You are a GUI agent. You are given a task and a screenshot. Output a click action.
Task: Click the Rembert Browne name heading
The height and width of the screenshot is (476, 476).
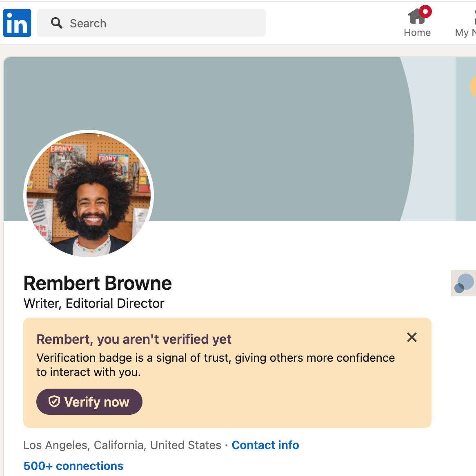[98, 283]
